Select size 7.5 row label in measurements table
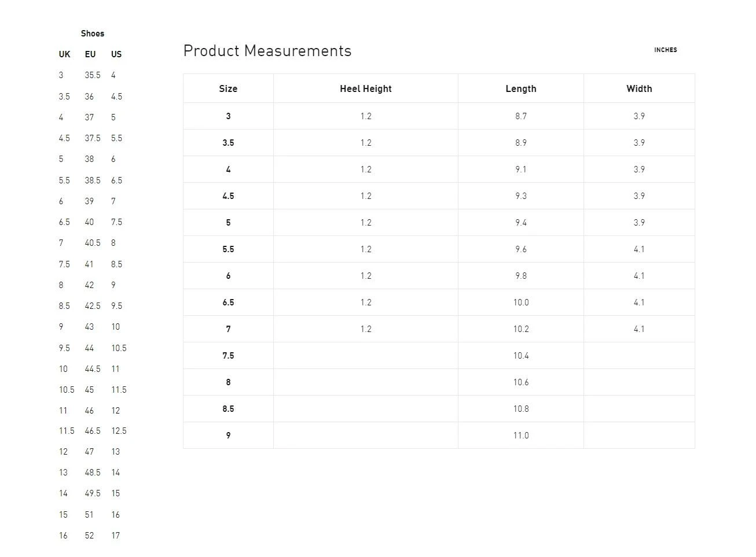Image resolution: width=756 pixels, height=557 pixels. click(x=228, y=356)
